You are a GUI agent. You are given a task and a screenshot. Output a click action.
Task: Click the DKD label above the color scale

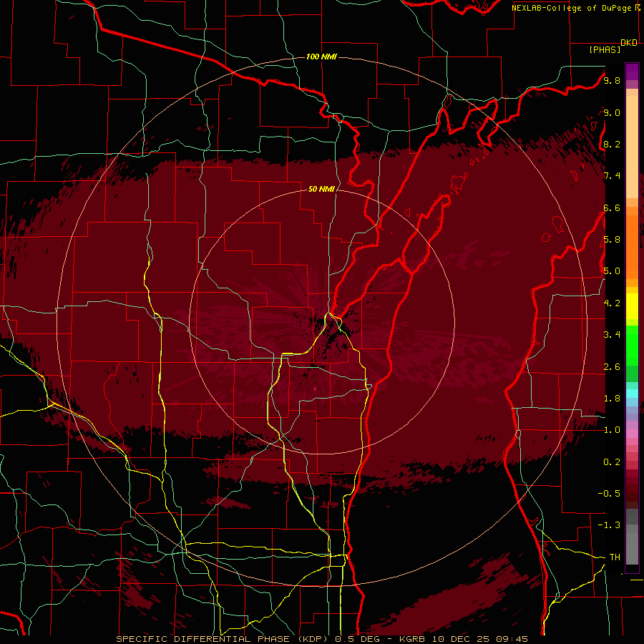pos(629,43)
